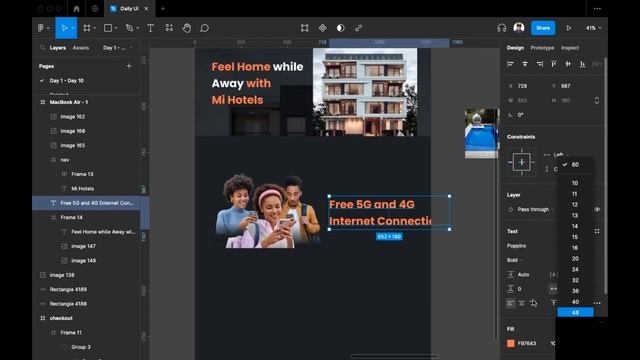Choose font size 48 from list
This screenshot has height=360, width=640.
point(575,312)
